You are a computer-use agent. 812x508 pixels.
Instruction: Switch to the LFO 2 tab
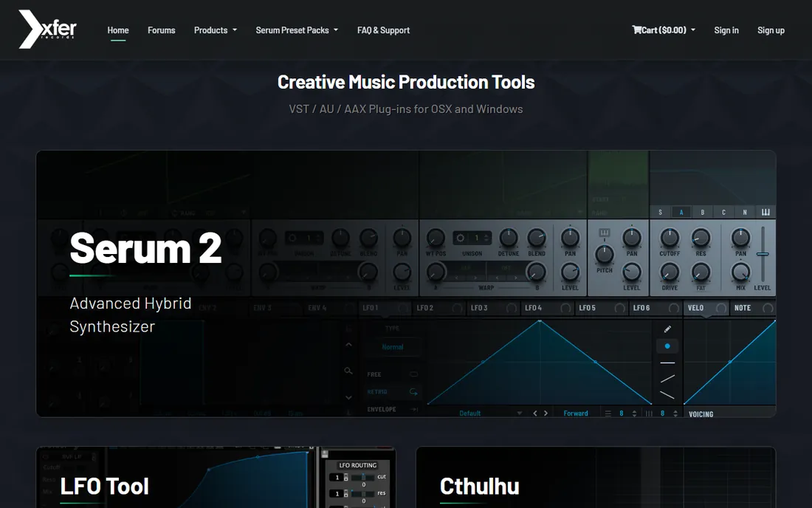(440, 308)
